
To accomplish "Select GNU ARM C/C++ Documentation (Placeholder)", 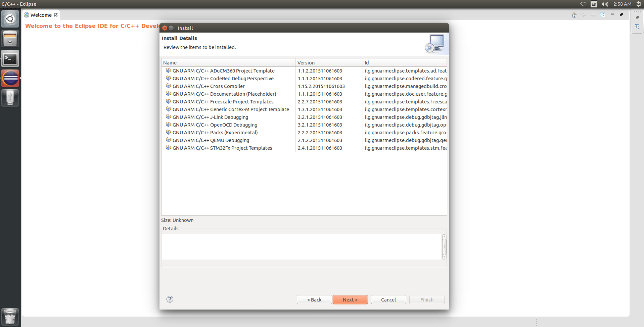I will (224, 94).
